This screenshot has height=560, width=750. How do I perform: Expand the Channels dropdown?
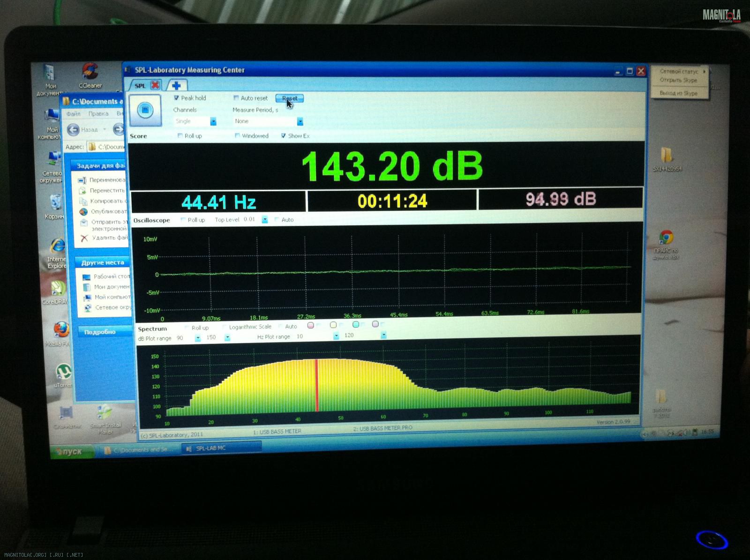213,122
